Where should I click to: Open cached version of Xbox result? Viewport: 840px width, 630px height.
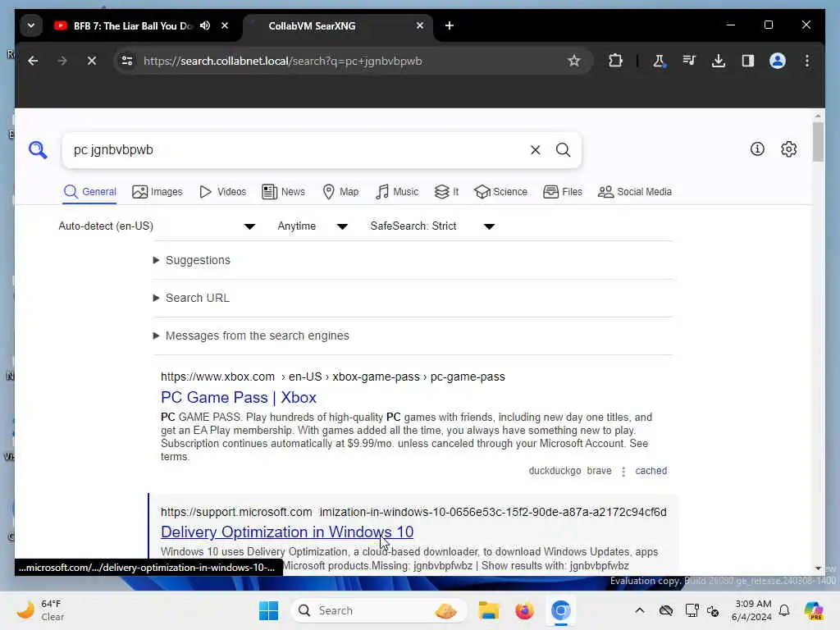[651, 471]
